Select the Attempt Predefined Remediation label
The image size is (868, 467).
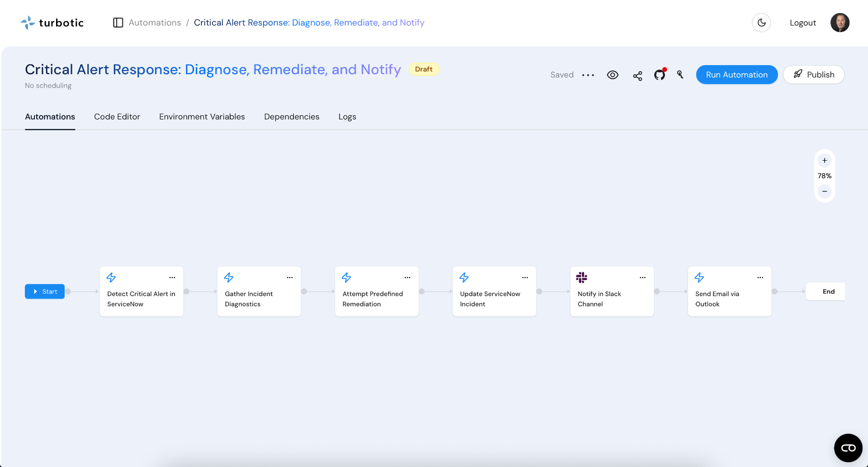[x=373, y=299]
